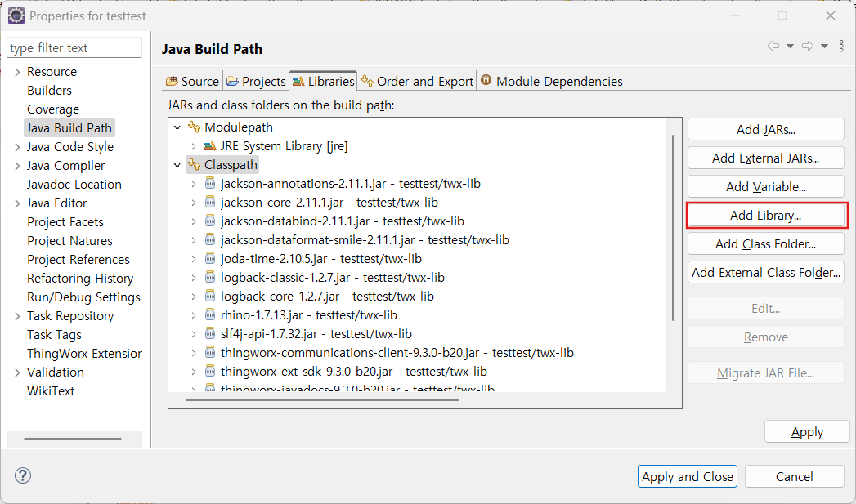Click the forward navigation arrow icon
The height and width of the screenshot is (504, 856).
[x=808, y=47]
